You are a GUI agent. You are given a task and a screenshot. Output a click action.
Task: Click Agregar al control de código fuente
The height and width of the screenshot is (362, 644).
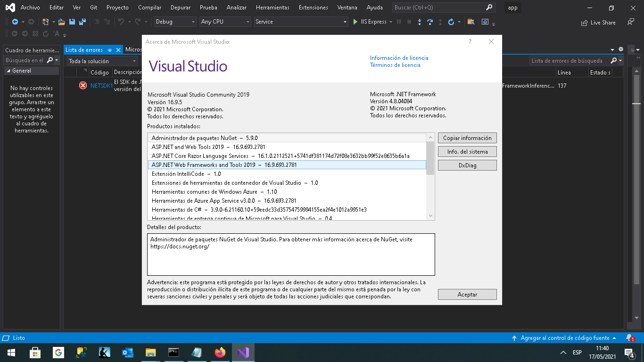565,338
